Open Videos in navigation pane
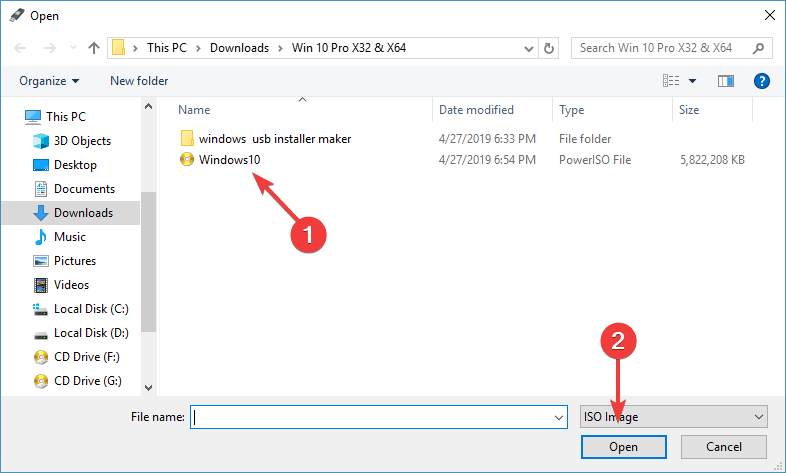This screenshot has height=473, width=786. point(71,285)
